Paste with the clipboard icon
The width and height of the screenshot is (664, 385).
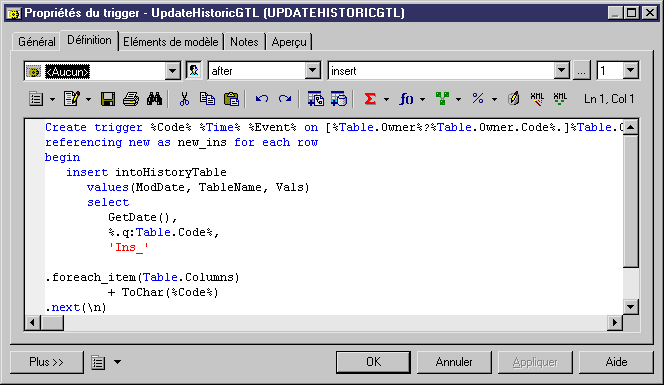click(231, 99)
